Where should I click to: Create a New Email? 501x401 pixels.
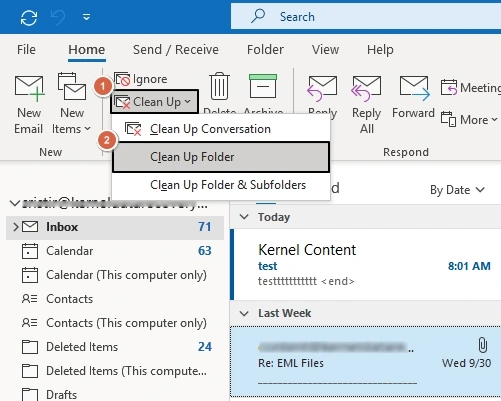click(x=29, y=104)
